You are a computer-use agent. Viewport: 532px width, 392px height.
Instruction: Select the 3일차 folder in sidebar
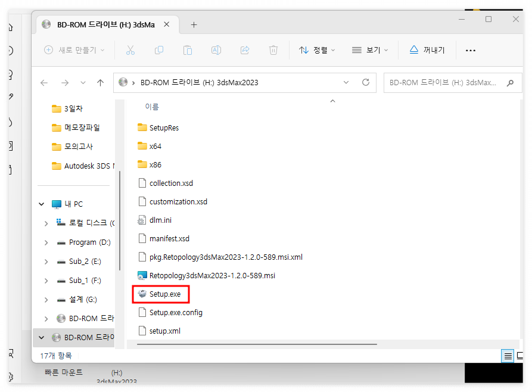[67, 108]
